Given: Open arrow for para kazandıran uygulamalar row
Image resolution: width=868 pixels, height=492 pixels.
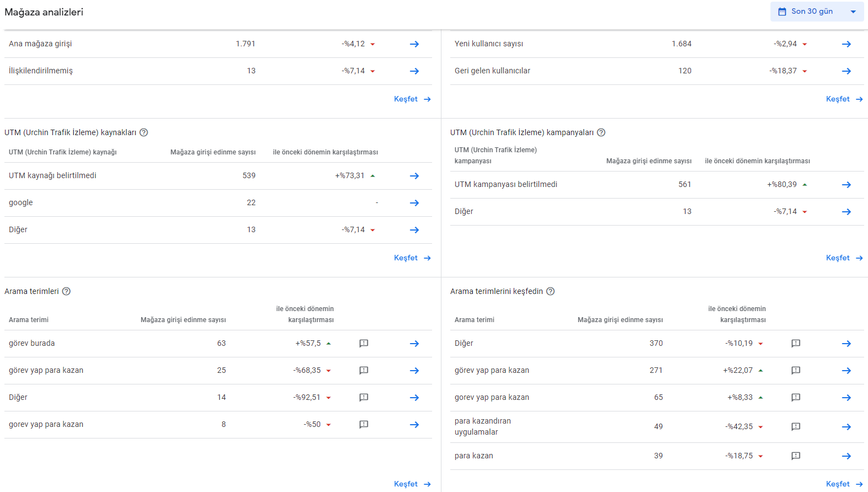Looking at the screenshot, I should click(x=847, y=427).
